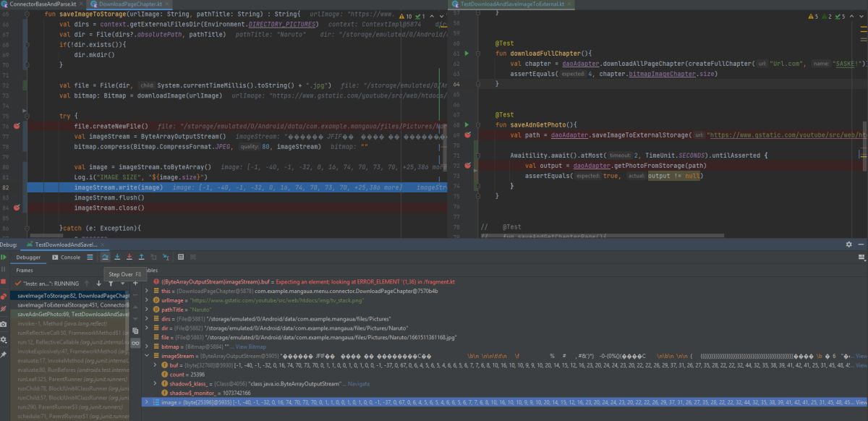Screen dimensions: 868x421
Task: Pin the debug tab with pin icon
Action: 4,355
